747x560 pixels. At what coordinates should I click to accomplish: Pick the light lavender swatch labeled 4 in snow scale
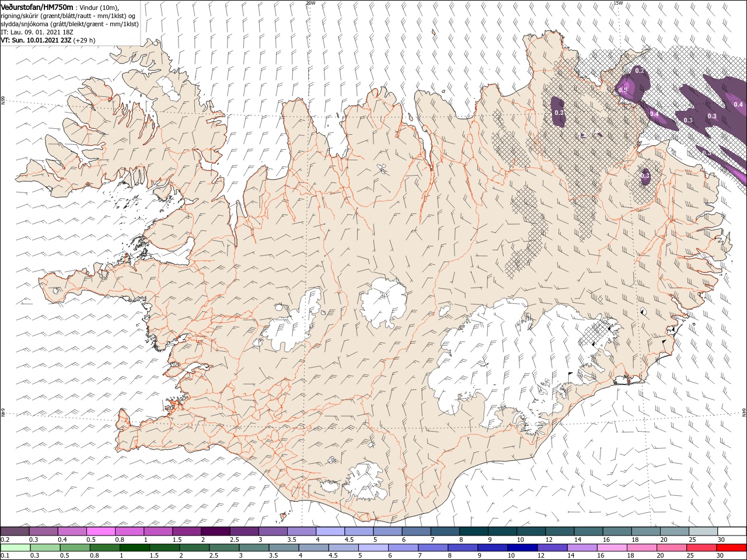(330, 531)
